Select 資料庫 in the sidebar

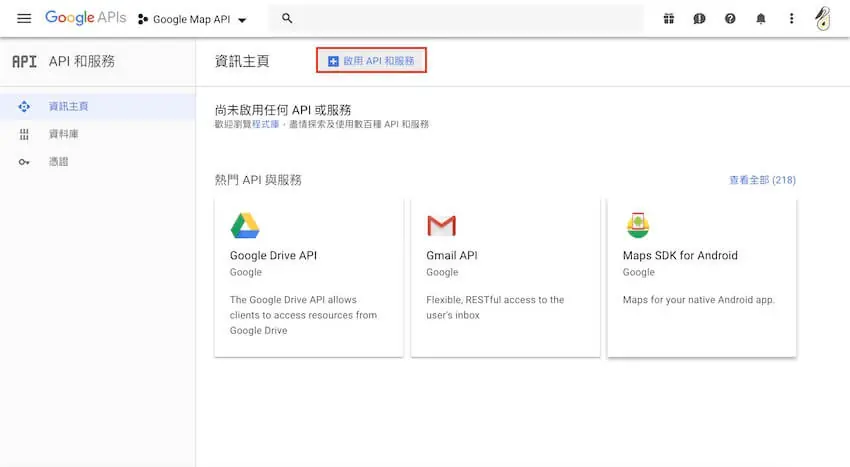coord(98,134)
